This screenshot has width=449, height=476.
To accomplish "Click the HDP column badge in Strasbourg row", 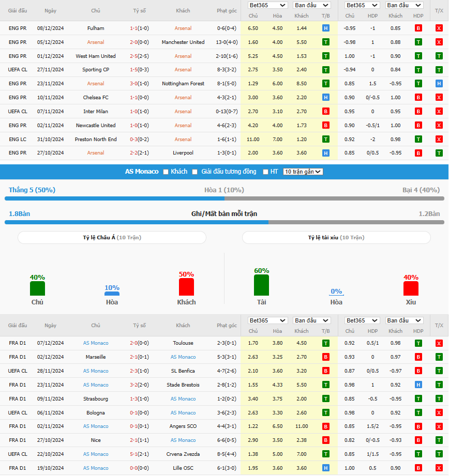I will click(418, 399).
